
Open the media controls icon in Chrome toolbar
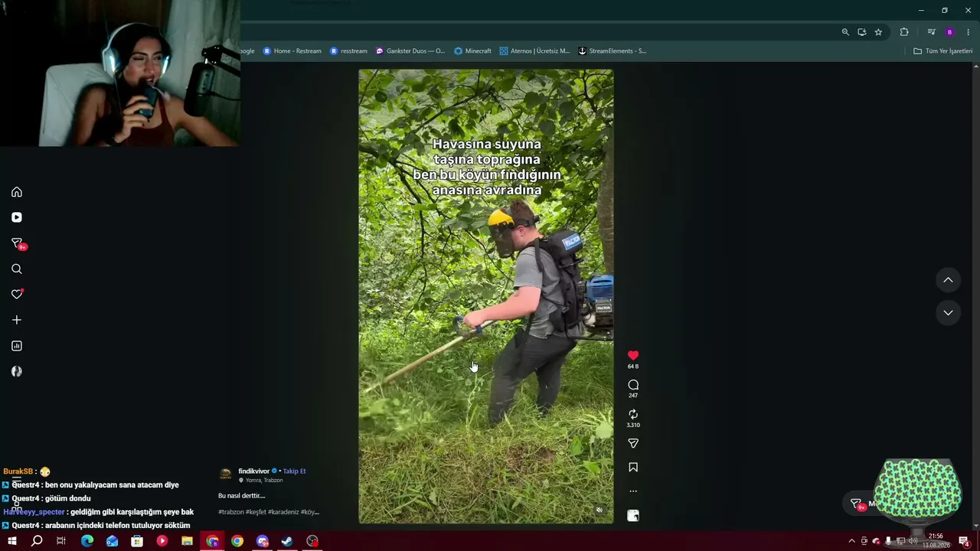931,32
